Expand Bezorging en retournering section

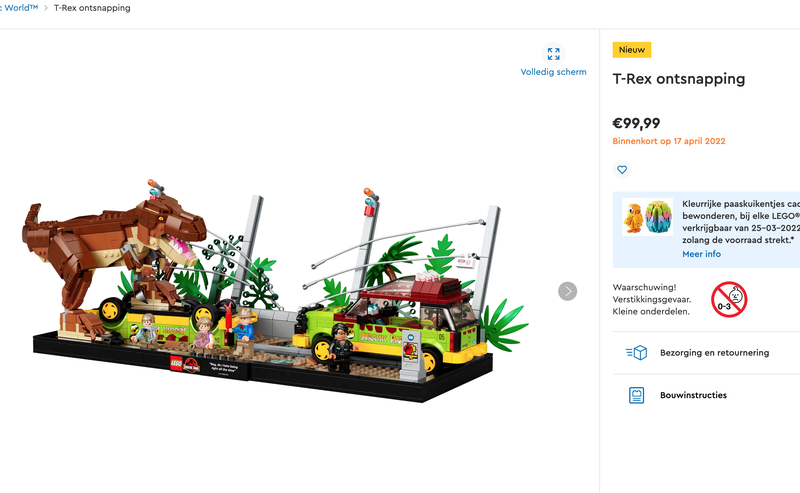[706, 353]
